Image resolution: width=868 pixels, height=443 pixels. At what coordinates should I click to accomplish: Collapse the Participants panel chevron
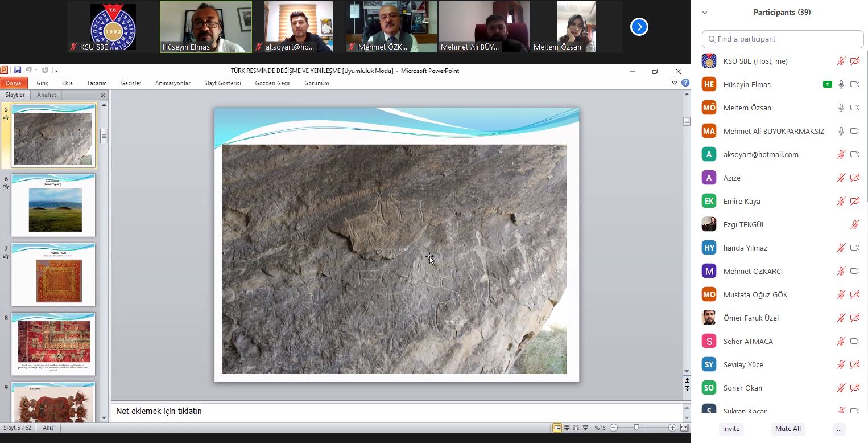click(705, 12)
